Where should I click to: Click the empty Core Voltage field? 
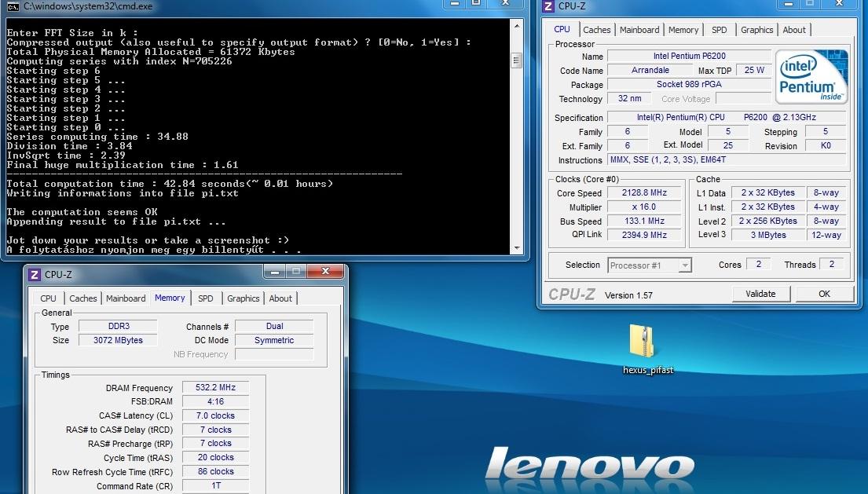pos(743,98)
